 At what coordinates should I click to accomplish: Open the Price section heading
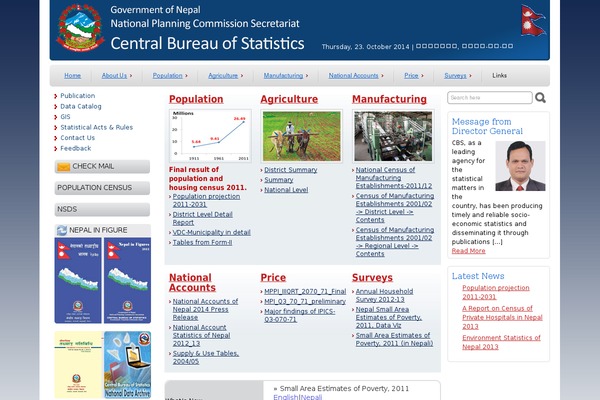(273, 278)
